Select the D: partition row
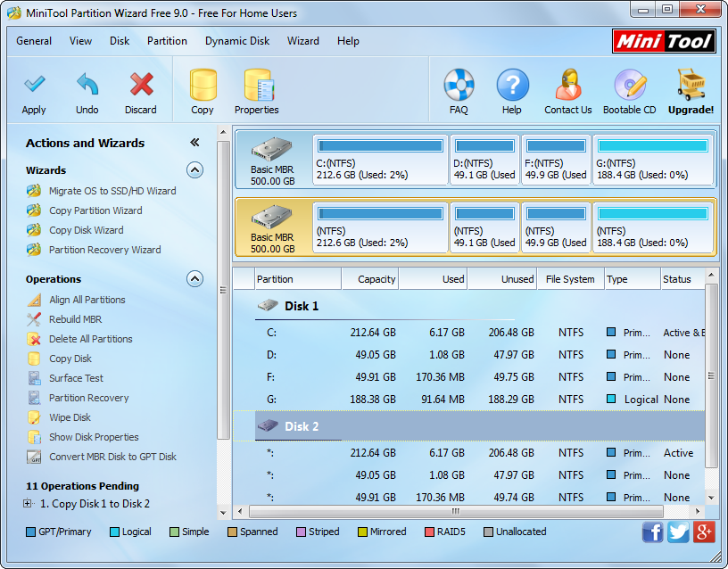This screenshot has width=728, height=569. click(x=469, y=355)
